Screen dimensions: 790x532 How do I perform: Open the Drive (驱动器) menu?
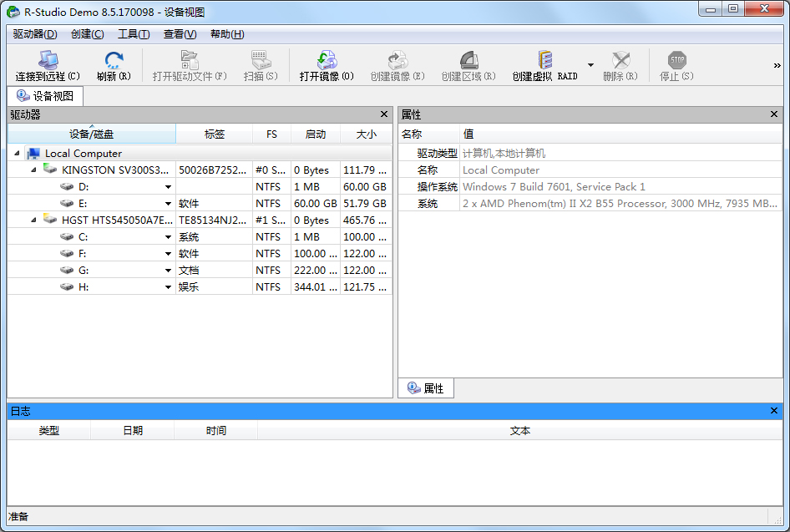[35, 33]
